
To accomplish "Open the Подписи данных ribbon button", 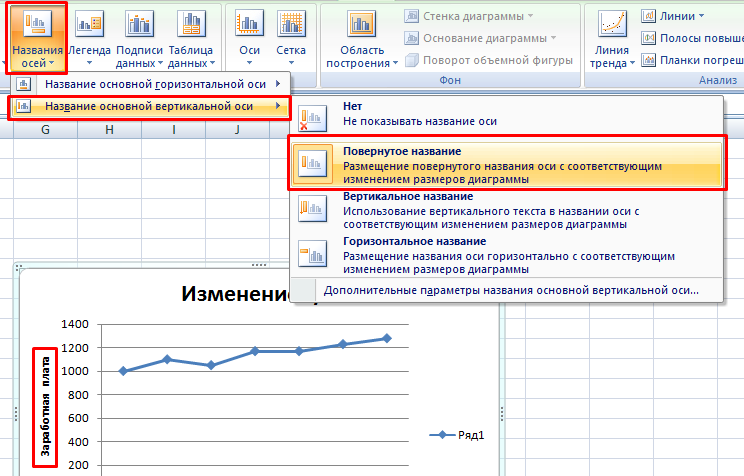I will click(x=139, y=38).
